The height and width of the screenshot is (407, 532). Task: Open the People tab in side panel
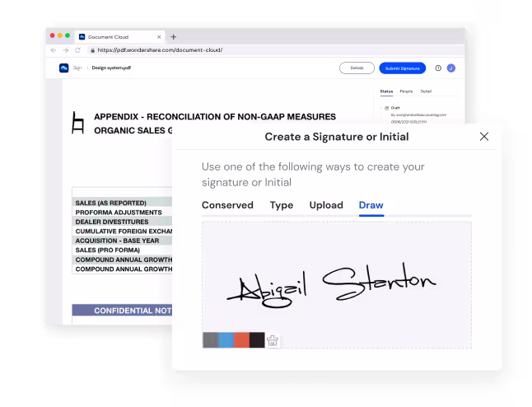pyautogui.click(x=406, y=91)
